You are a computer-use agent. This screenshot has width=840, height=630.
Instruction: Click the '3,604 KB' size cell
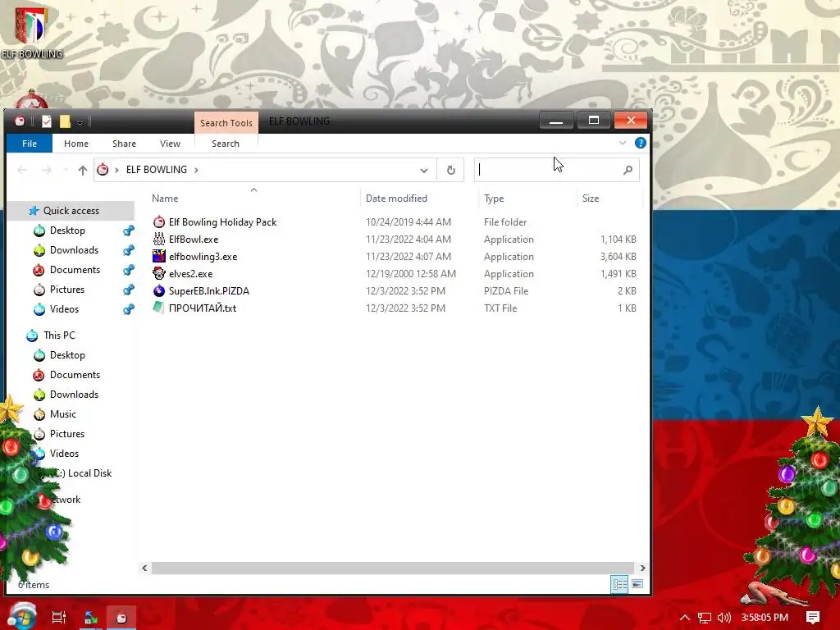[x=619, y=257]
